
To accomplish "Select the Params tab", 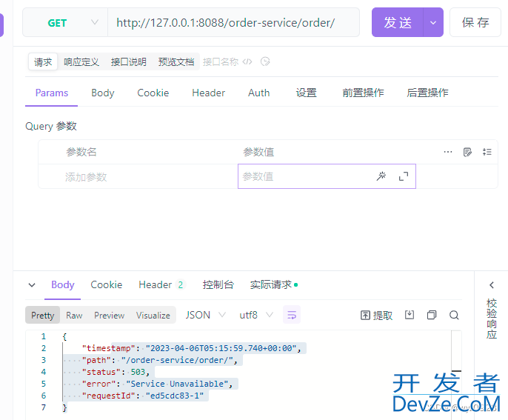I will tap(52, 93).
